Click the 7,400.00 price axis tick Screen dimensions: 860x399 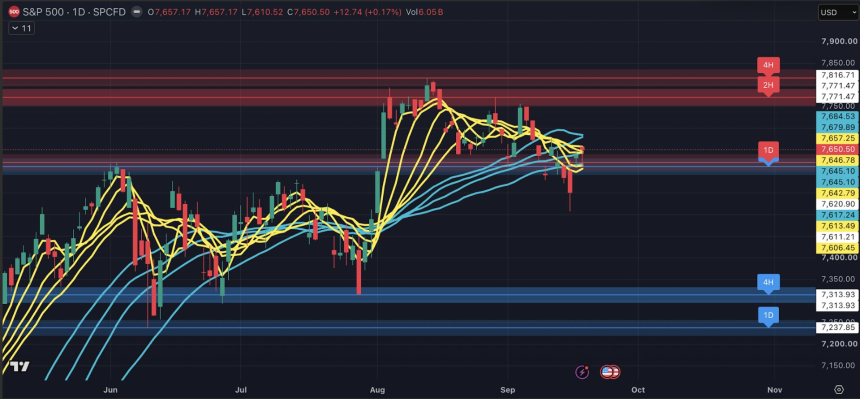[x=838, y=257]
